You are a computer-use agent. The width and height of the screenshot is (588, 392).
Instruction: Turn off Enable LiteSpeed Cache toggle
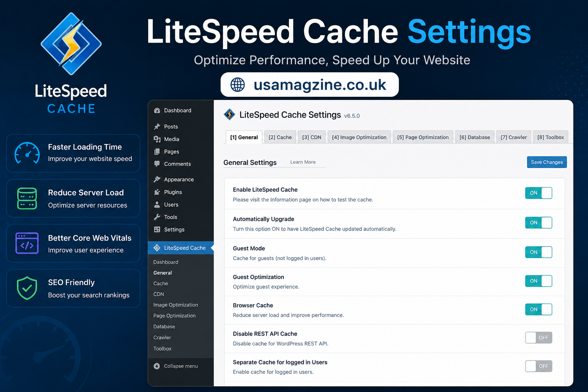coord(539,193)
